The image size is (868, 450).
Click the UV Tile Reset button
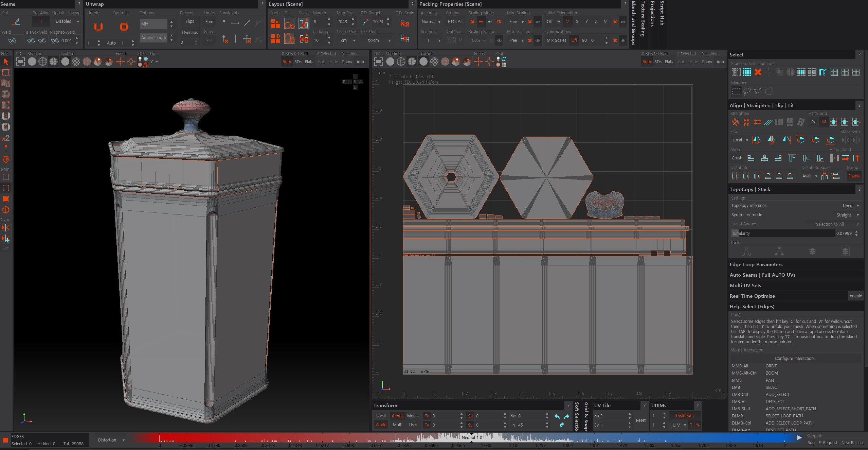point(640,420)
